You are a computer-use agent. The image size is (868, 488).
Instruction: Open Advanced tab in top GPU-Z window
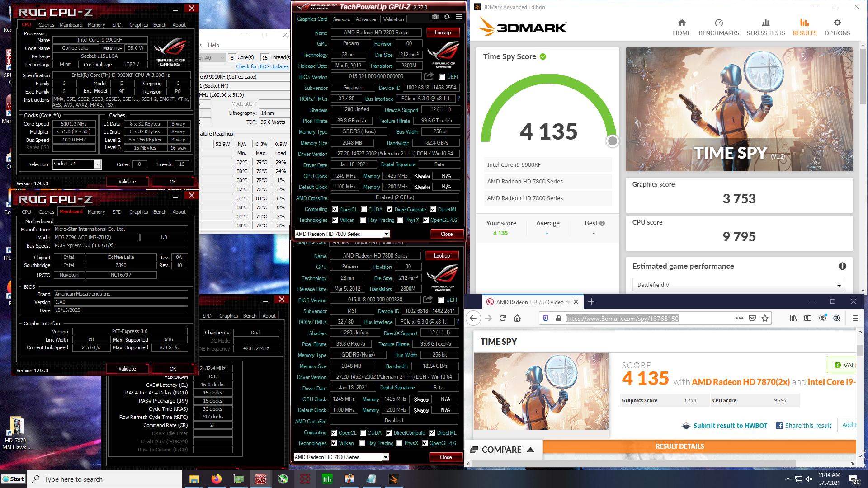(366, 19)
